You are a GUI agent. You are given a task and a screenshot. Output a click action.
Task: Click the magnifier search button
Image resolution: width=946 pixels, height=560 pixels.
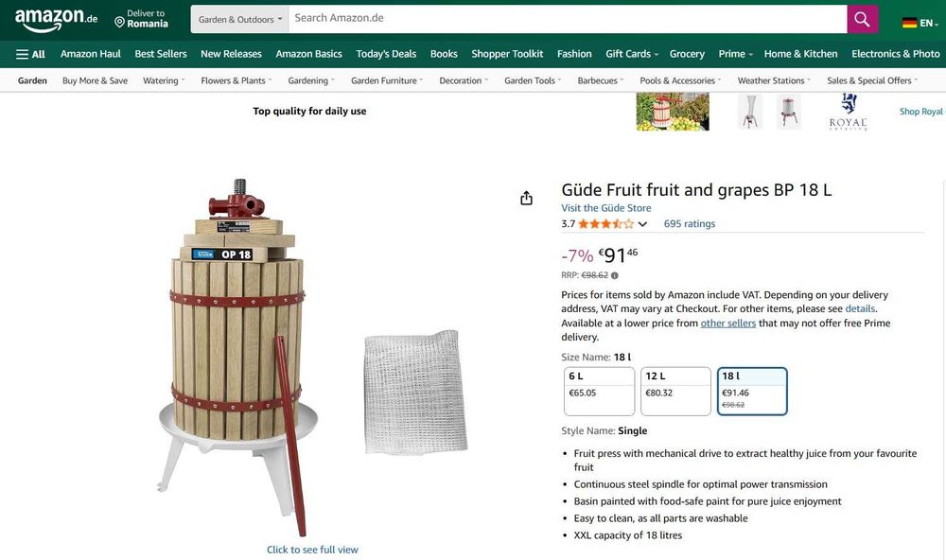(x=862, y=19)
